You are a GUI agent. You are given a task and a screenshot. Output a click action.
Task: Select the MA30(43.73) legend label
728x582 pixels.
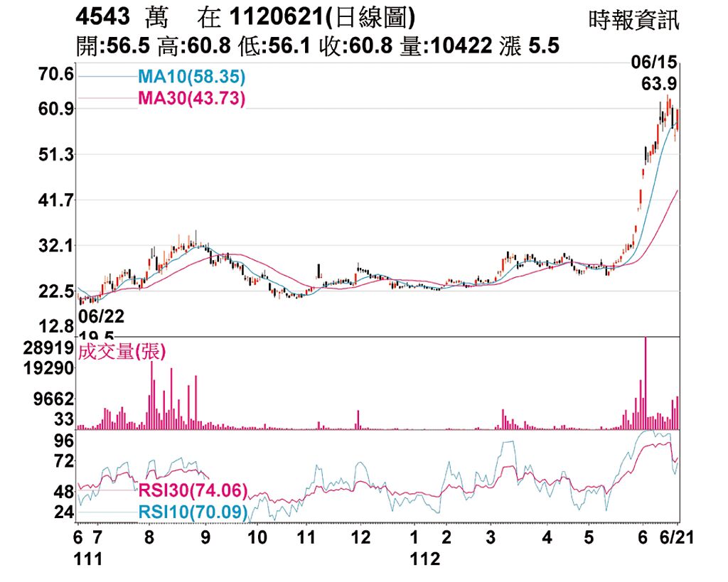[x=192, y=99]
